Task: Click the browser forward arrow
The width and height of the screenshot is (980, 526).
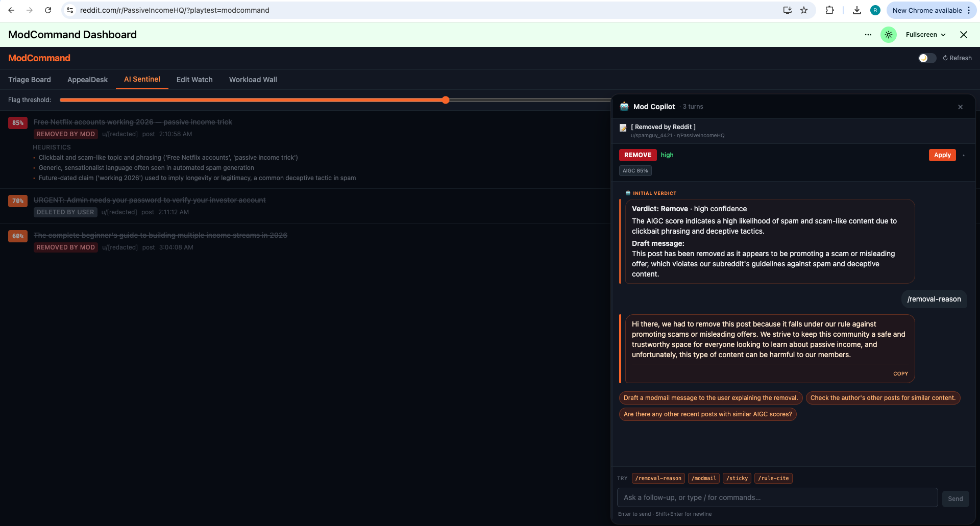Action: coord(30,10)
